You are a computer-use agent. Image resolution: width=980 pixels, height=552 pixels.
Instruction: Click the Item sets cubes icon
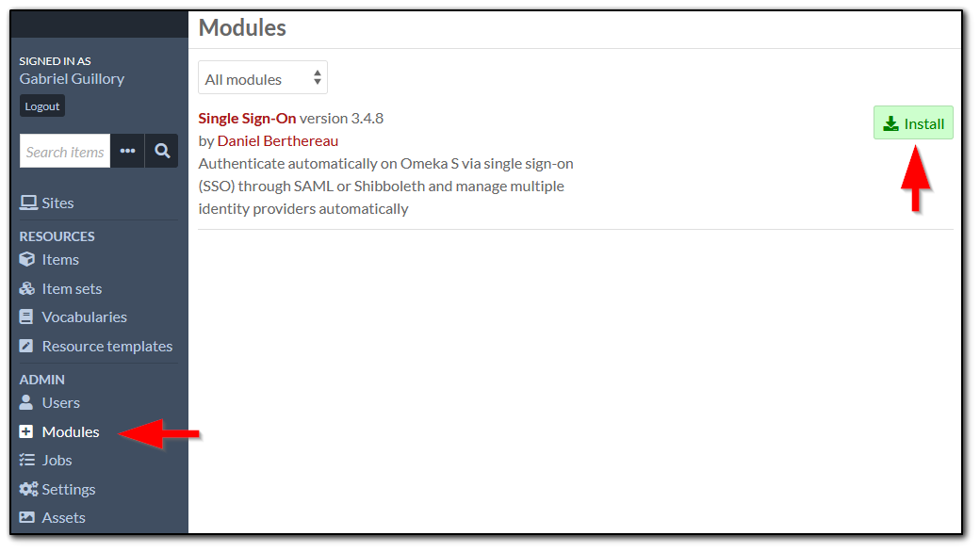pyautogui.click(x=27, y=288)
